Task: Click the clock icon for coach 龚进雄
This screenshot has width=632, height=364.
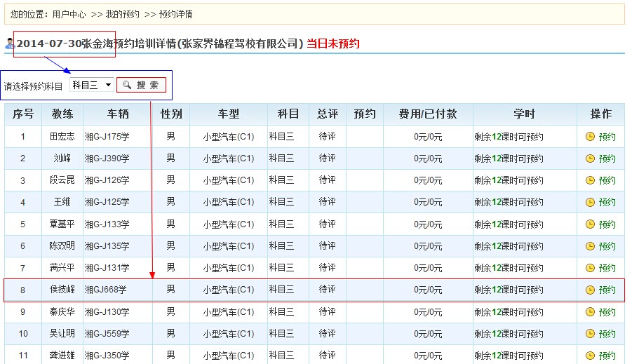Action: pyautogui.click(x=590, y=356)
